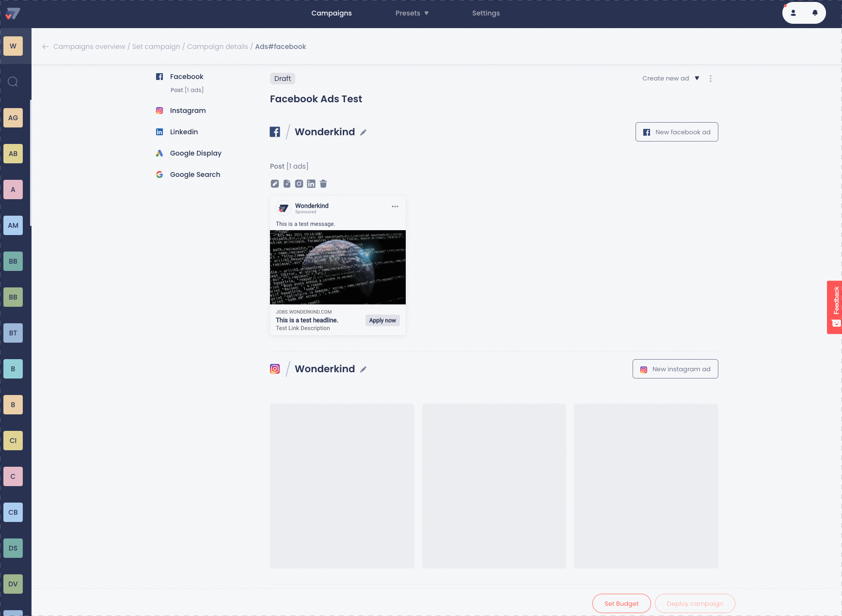
Task: Open the Create new ad dropdown
Action: click(x=670, y=78)
